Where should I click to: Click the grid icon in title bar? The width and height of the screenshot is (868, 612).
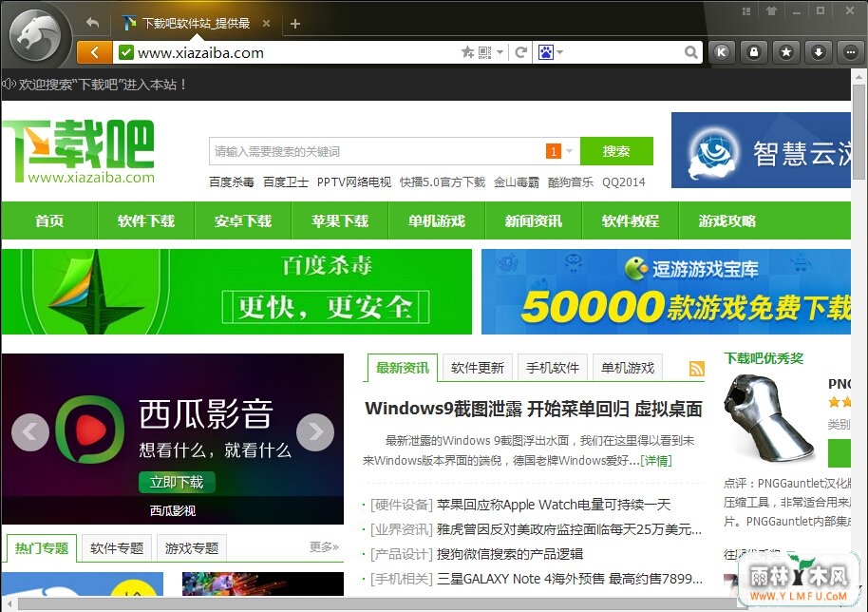coord(746,11)
